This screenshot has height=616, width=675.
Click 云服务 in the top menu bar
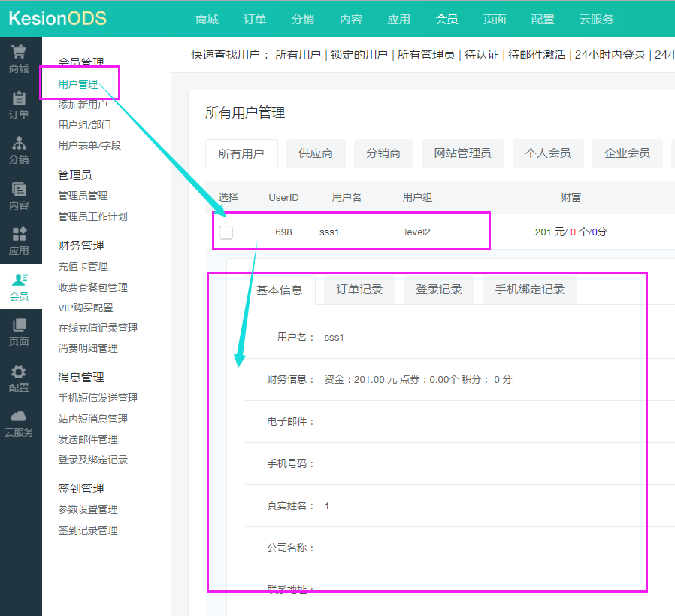click(596, 20)
